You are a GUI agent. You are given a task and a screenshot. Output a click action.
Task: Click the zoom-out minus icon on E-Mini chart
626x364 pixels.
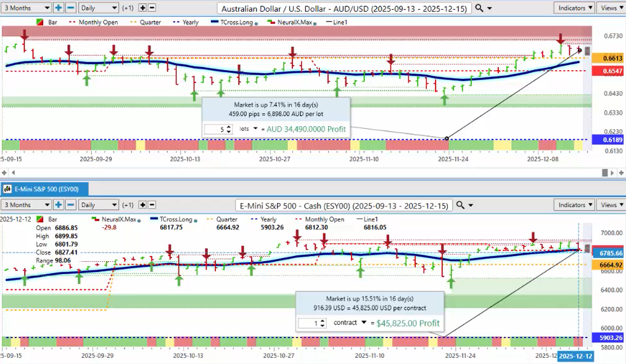tap(70, 205)
